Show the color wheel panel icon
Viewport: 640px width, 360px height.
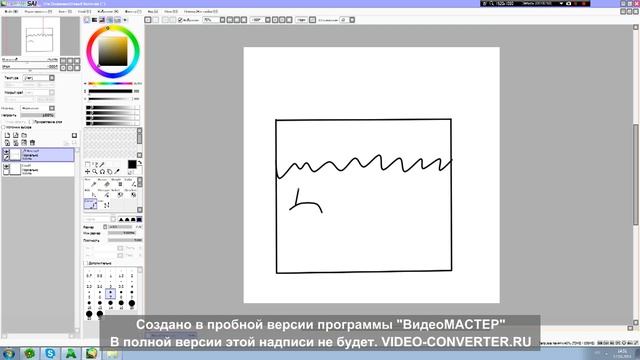[x=87, y=20]
